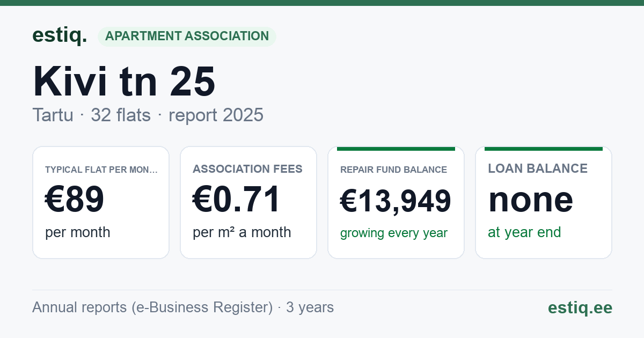The image size is (644, 338).
Task: Select the APARTMENT ASSOCIATION badge
Action: click(x=187, y=36)
